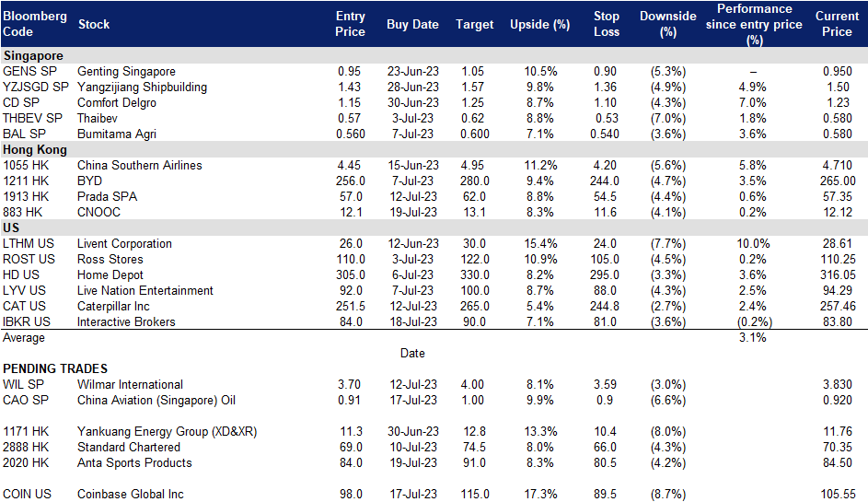Image resolution: width=868 pixels, height=502 pixels.
Task: Click the 'Hong Kong' section heading
Action: (x=35, y=149)
